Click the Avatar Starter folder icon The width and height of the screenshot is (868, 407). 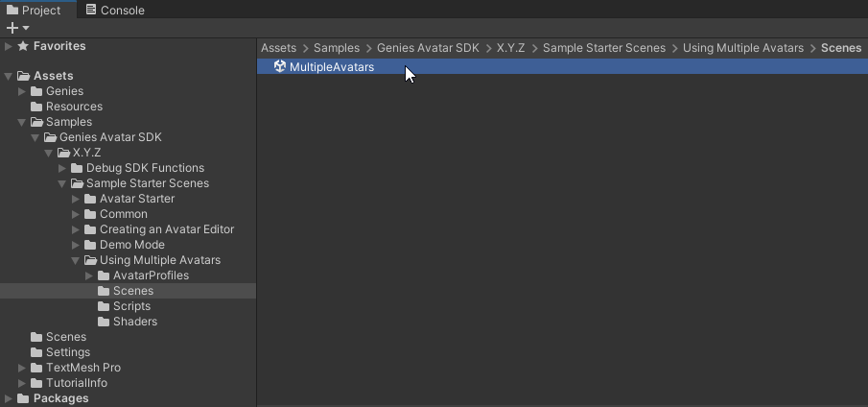click(x=91, y=199)
